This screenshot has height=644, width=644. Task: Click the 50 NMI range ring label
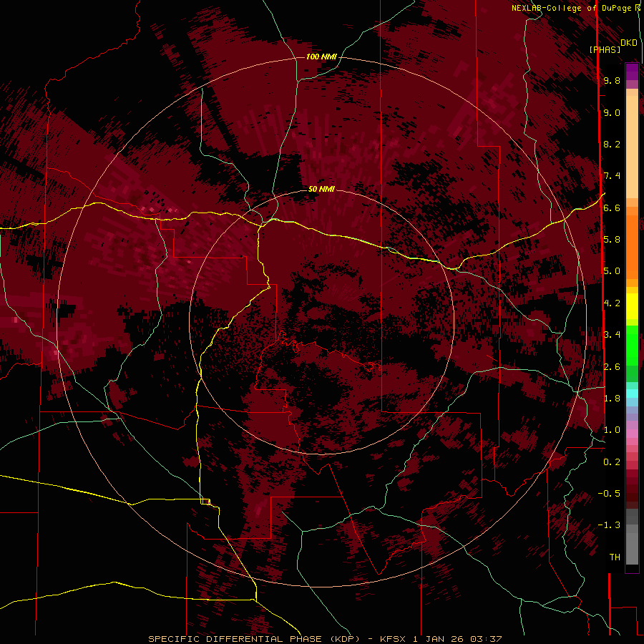tap(321, 189)
